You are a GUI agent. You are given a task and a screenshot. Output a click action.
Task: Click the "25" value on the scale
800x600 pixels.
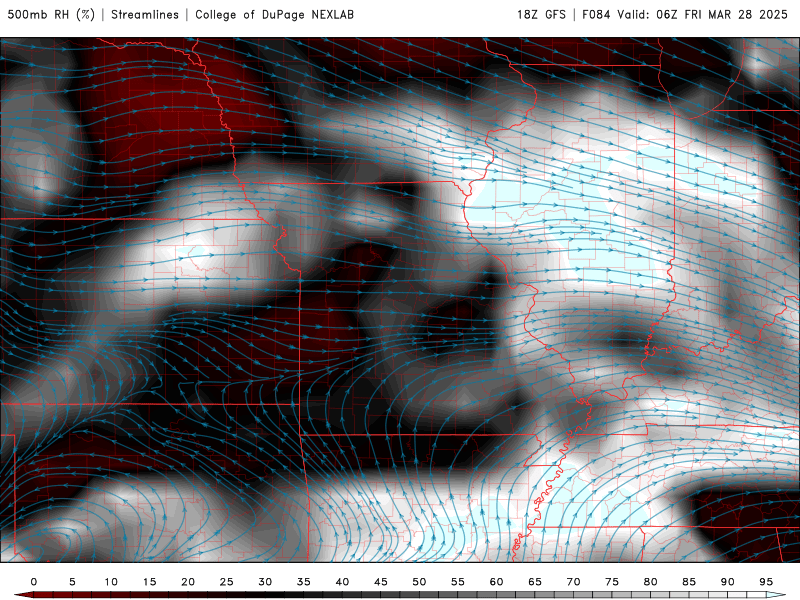[227, 582]
